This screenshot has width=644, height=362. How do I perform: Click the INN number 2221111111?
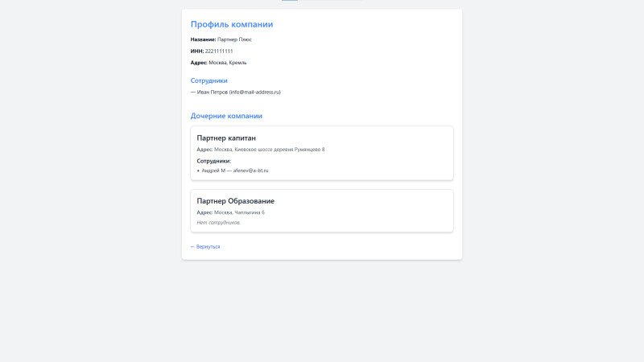point(219,51)
